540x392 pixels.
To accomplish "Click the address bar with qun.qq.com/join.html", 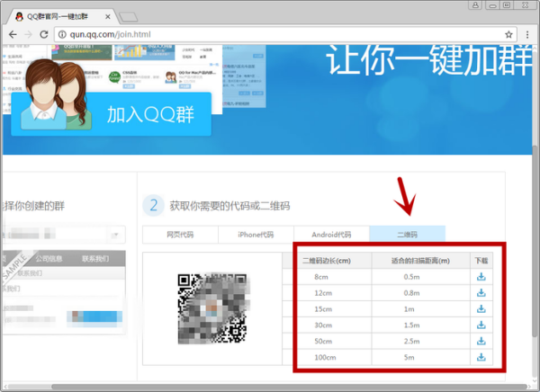I will pos(270,34).
